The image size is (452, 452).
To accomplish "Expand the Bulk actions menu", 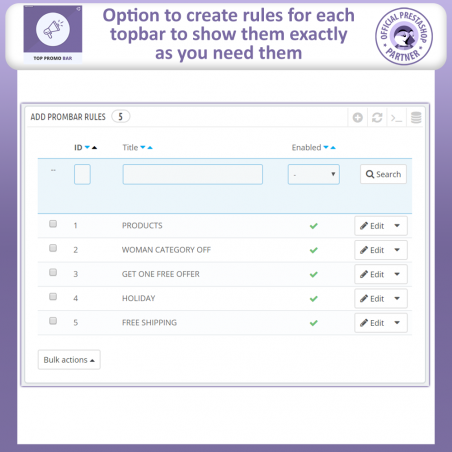I will (x=69, y=360).
